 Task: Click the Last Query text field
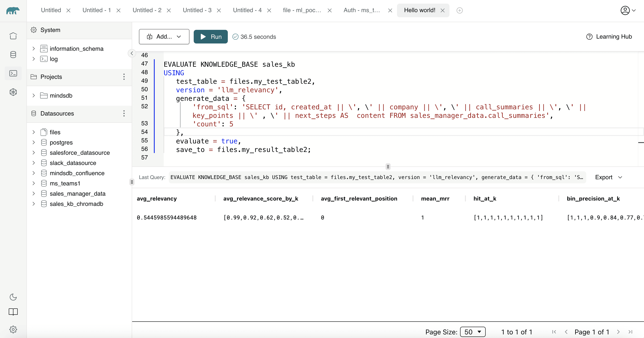pos(377,177)
